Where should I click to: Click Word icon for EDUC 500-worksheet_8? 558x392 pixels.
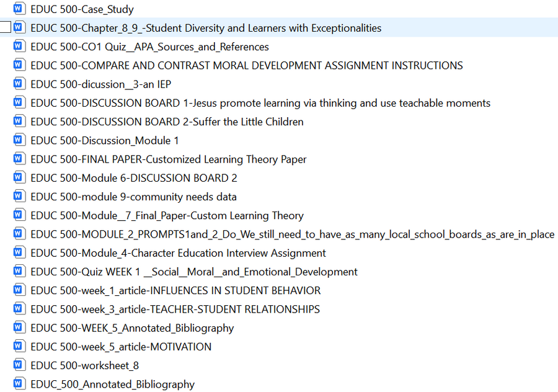pyautogui.click(x=19, y=365)
